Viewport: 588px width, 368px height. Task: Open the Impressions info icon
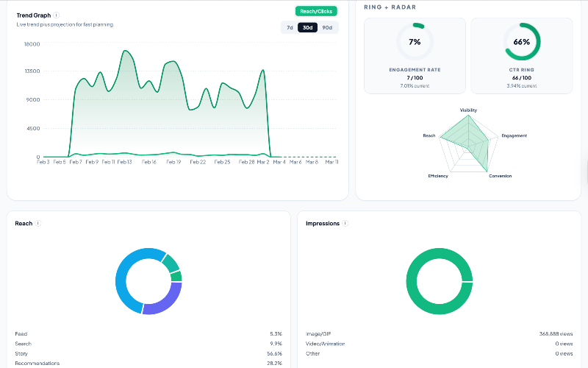[x=345, y=224]
